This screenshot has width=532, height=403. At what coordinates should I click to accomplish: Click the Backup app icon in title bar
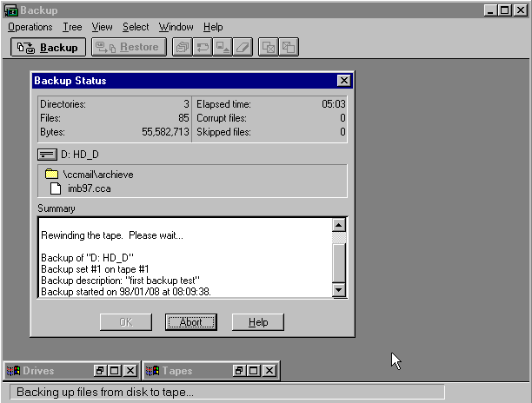[x=10, y=10]
